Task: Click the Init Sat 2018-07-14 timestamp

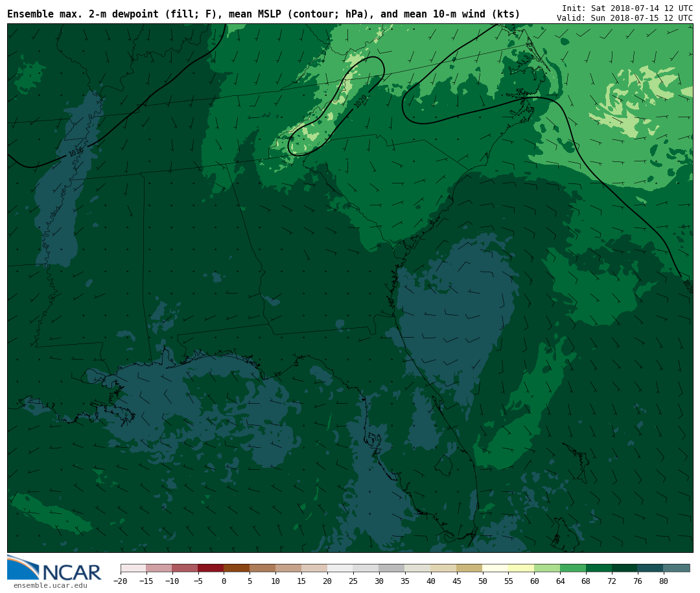Action: point(627,8)
